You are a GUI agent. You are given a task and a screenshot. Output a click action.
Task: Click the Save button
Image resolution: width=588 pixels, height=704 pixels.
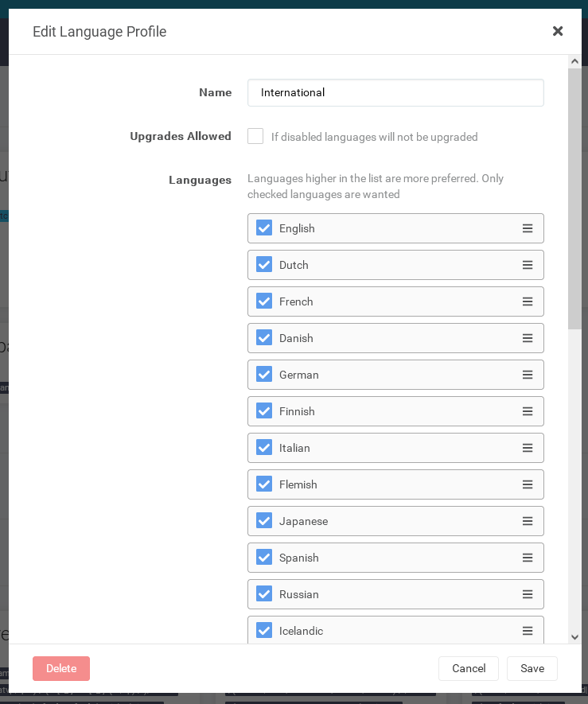pos(532,668)
